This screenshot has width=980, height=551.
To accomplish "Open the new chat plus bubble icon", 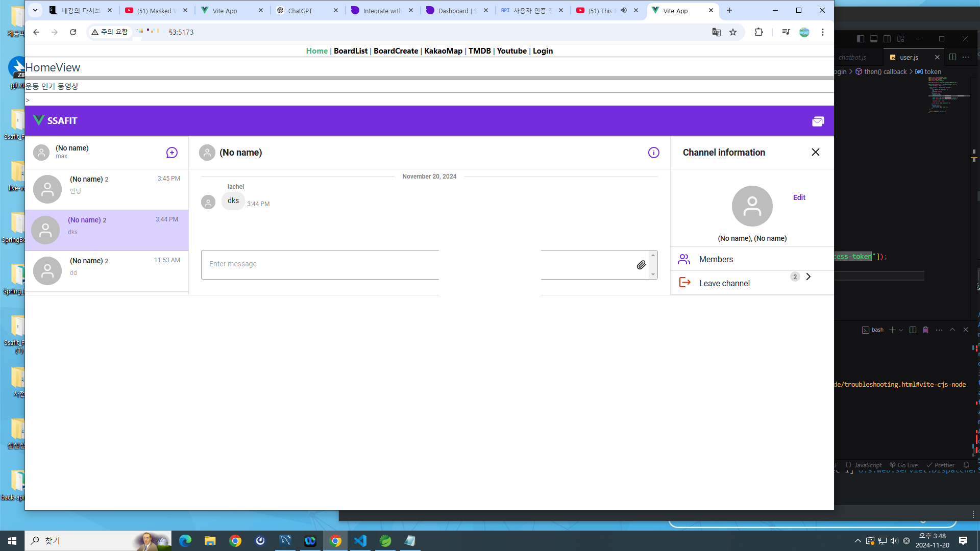I will [x=172, y=153].
